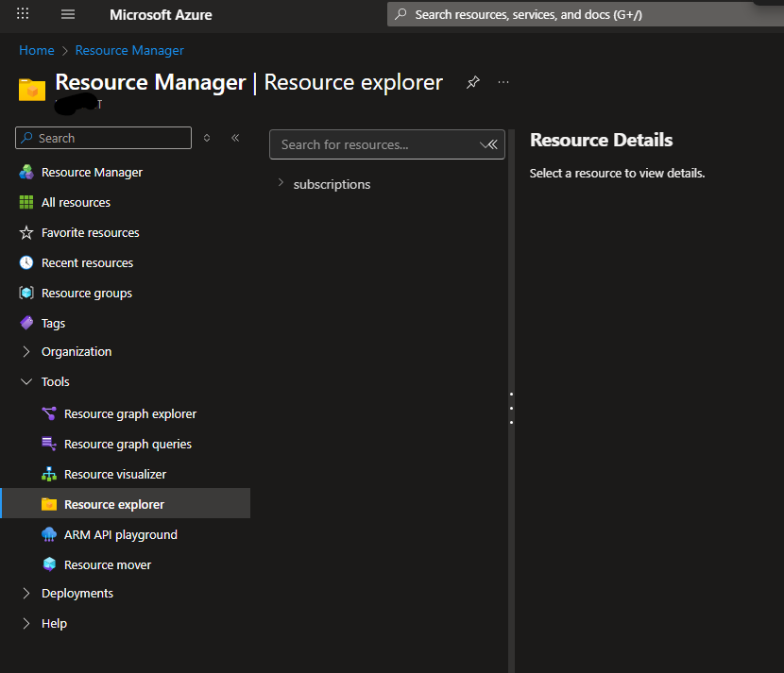Screen dimensions: 784x673
Task: Pin Resource explorer with the pin icon
Action: (472, 83)
